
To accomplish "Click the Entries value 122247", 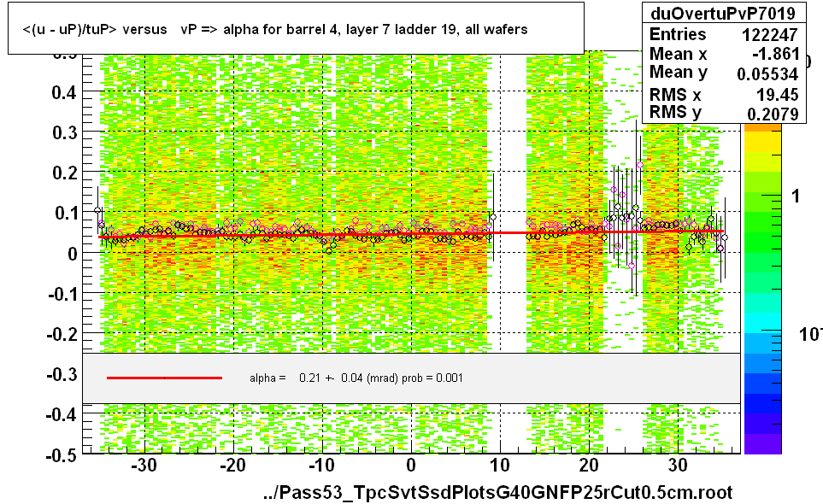I will 769,35.
